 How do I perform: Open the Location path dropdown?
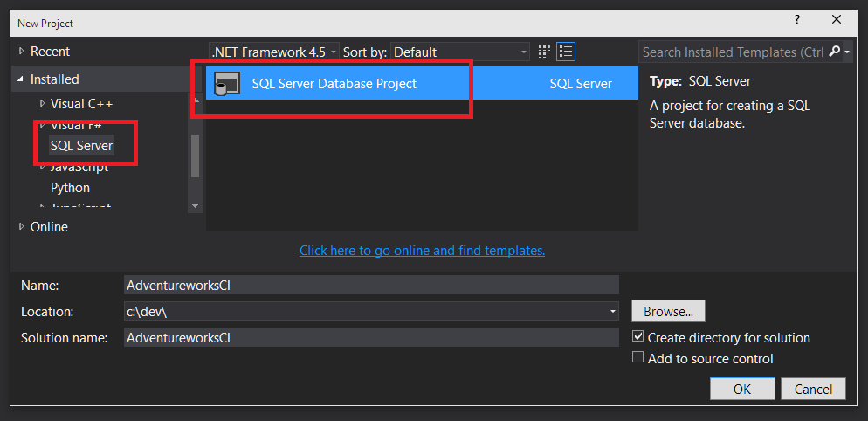(x=613, y=311)
